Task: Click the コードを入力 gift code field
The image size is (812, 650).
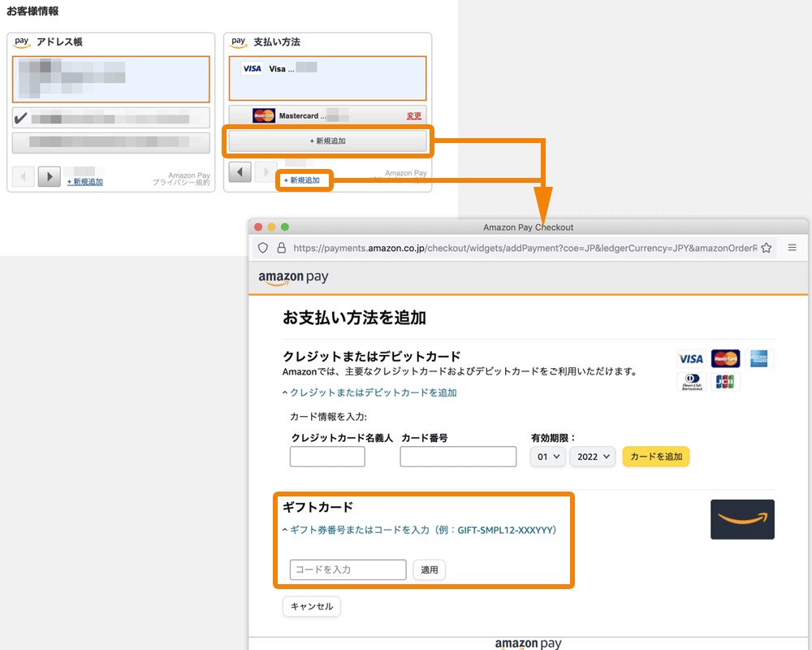Action: 348,570
